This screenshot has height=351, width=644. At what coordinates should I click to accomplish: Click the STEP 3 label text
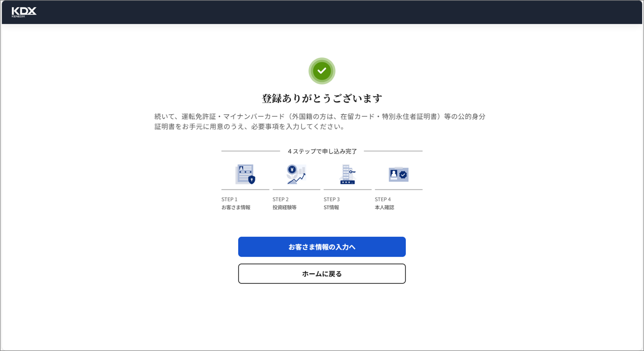click(332, 199)
